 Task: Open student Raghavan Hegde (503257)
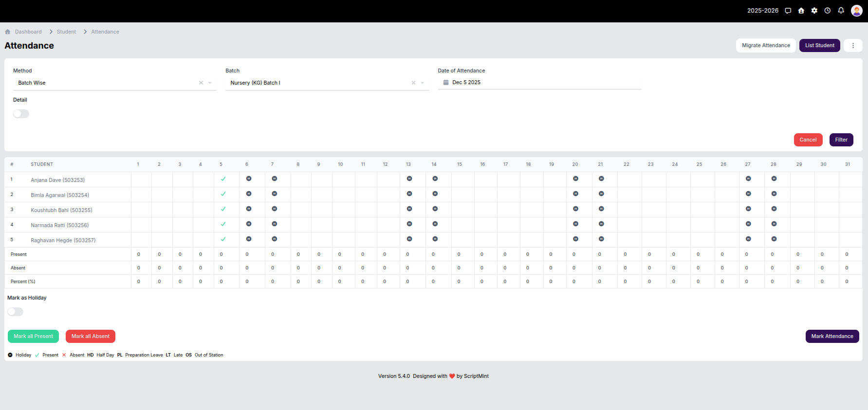(x=63, y=240)
